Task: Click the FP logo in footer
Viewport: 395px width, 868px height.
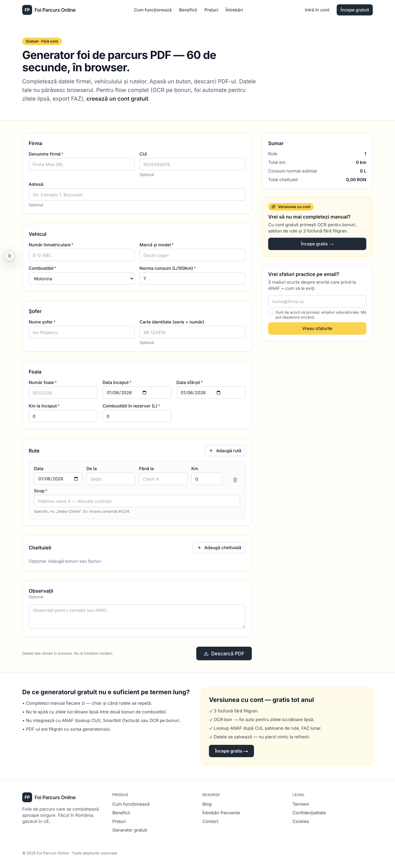Action: pos(27,797)
